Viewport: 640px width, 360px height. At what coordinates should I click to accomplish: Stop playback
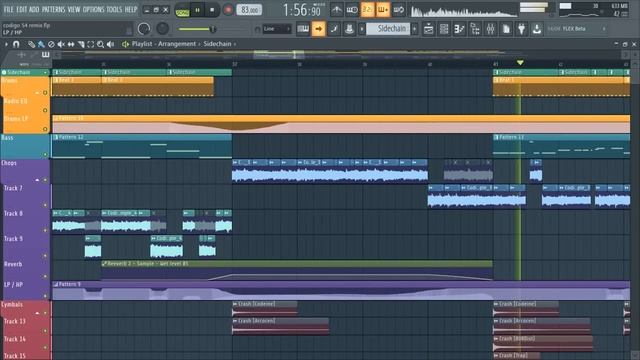tap(212, 10)
